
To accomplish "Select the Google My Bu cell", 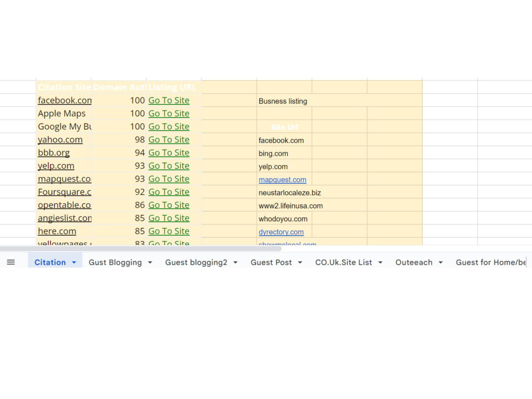I will pyautogui.click(x=63, y=127).
